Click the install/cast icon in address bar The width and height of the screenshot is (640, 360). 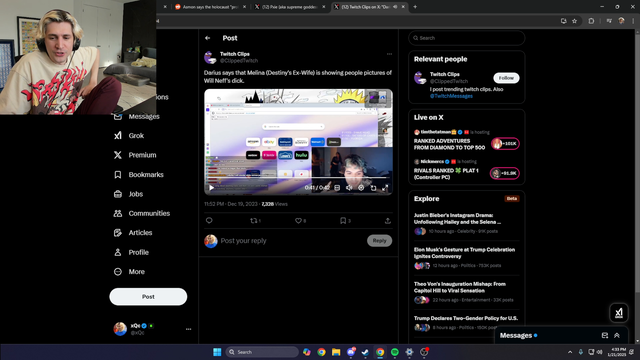point(564,21)
